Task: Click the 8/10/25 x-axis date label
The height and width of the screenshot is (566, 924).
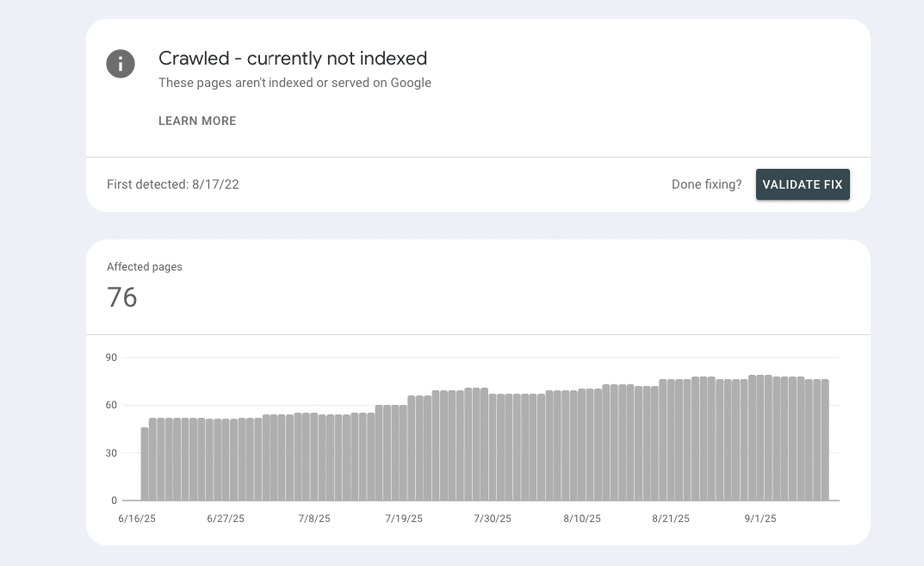Action: 582,519
